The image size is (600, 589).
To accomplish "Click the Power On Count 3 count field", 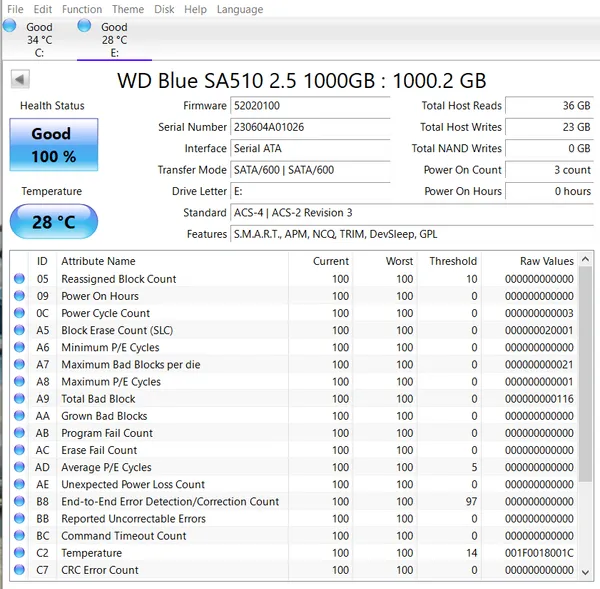I will coord(549,170).
